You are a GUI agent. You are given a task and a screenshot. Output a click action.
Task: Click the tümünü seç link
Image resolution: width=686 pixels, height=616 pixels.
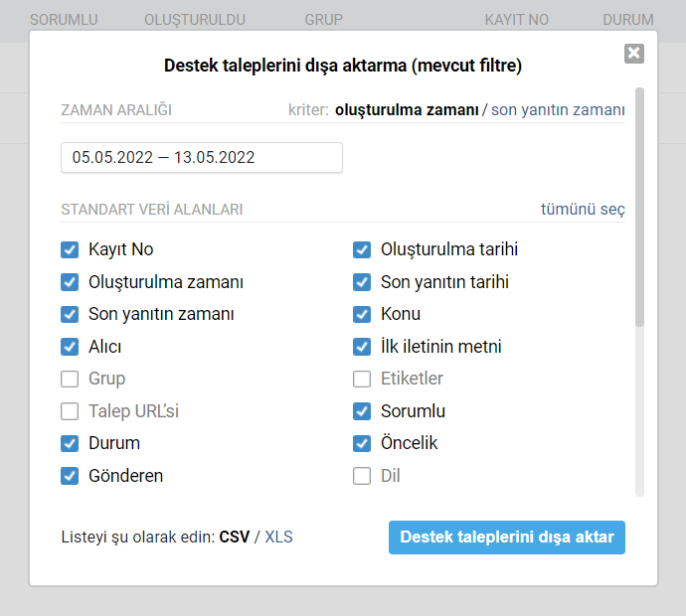coord(583,209)
